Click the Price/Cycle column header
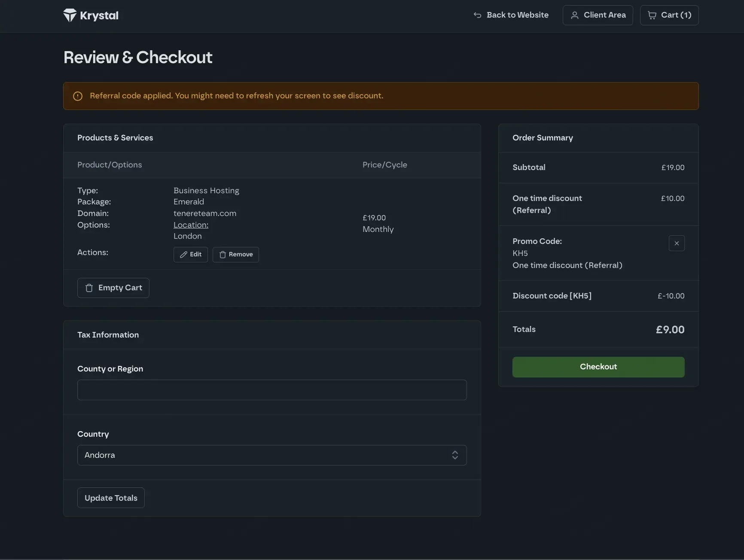This screenshot has height=560, width=744. pos(384,165)
